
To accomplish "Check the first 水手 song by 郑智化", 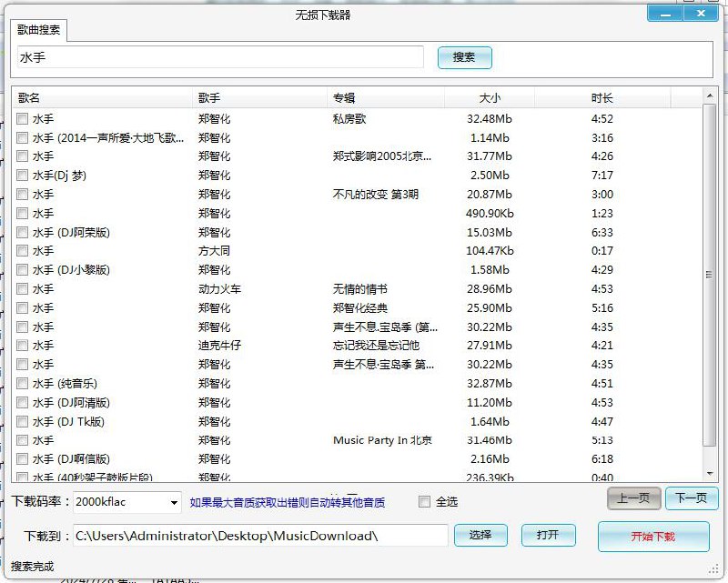I will (22, 118).
